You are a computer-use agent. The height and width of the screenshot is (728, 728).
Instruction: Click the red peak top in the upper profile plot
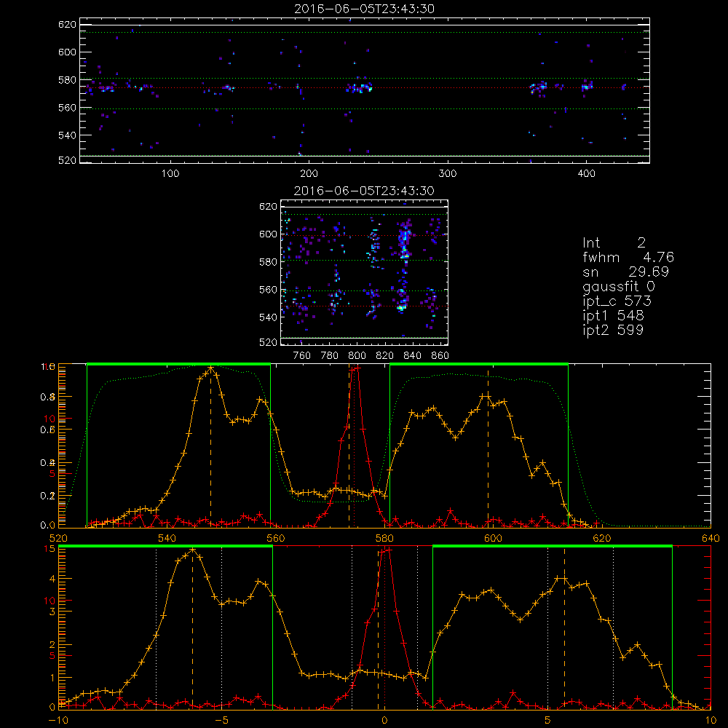pyautogui.click(x=356, y=368)
